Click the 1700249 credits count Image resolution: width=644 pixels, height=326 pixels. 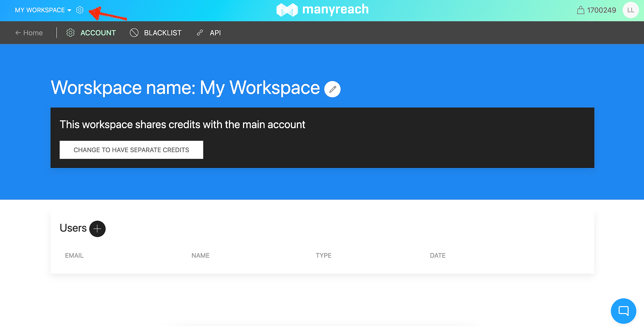(601, 10)
